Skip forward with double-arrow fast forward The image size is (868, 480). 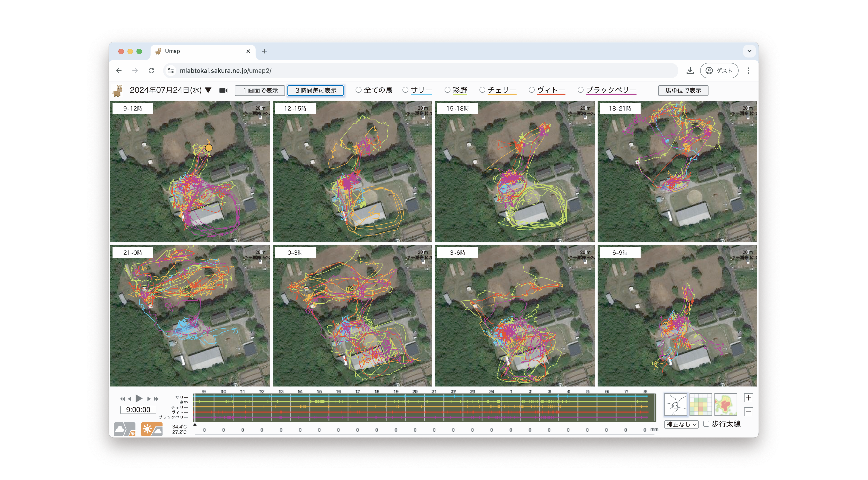pyautogui.click(x=156, y=399)
